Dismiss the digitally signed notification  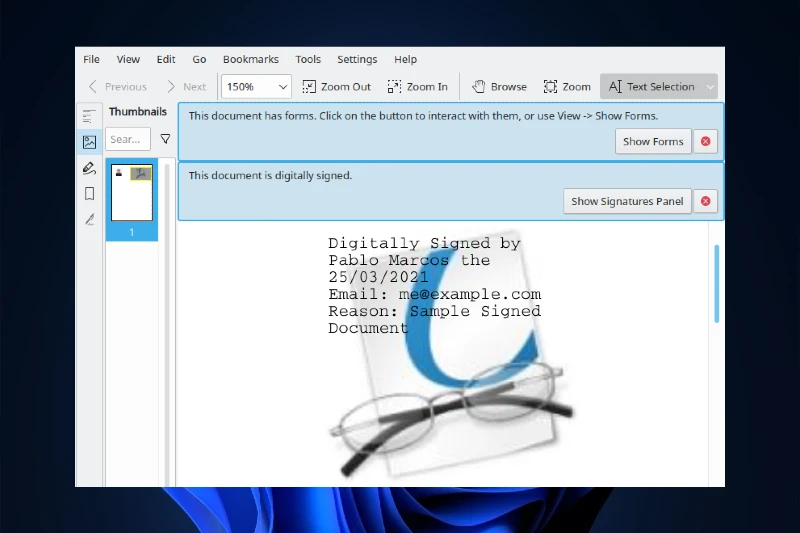(x=706, y=201)
